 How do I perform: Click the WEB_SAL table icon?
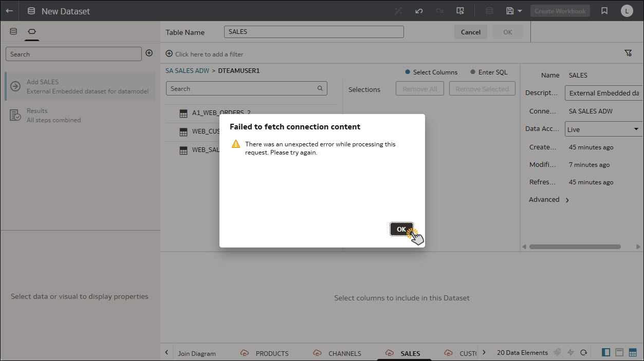click(183, 150)
